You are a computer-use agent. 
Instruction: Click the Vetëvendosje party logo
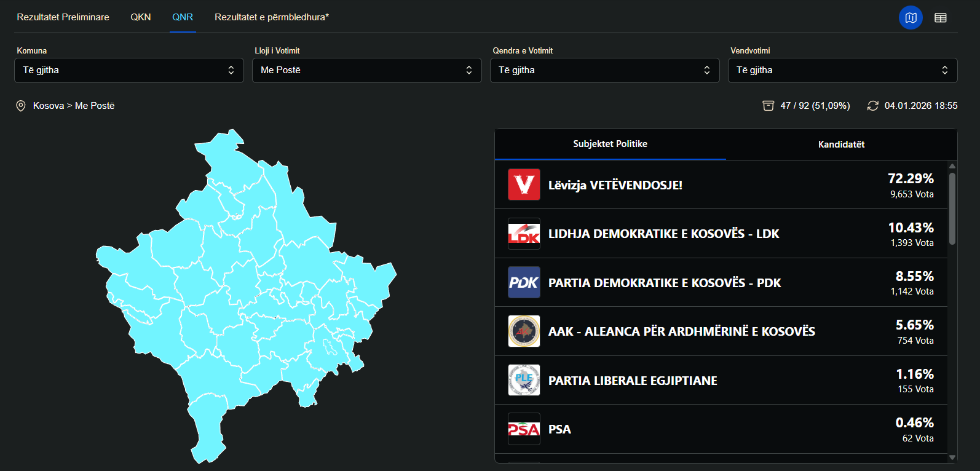524,184
